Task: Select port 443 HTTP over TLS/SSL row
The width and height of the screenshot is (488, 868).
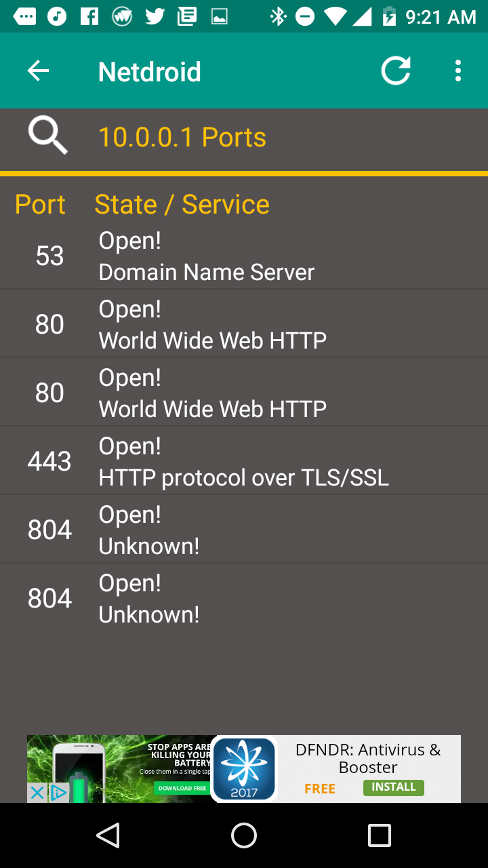Action: 244,461
